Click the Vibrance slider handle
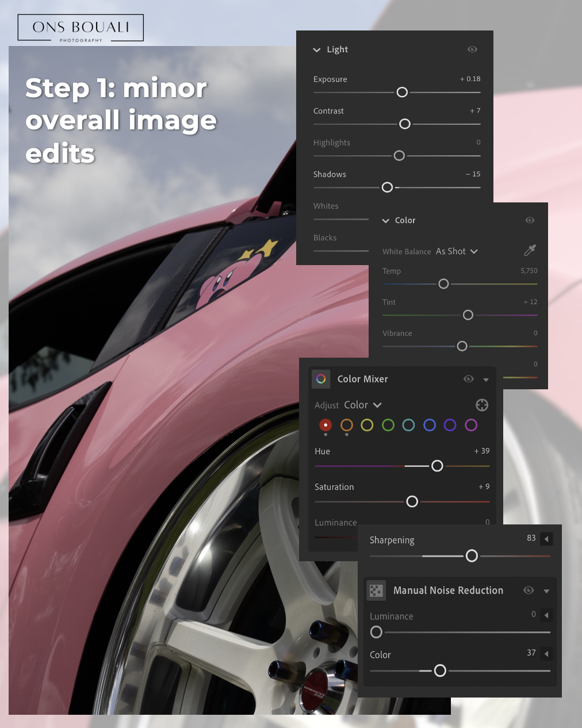This screenshot has height=728, width=582. tap(462, 346)
